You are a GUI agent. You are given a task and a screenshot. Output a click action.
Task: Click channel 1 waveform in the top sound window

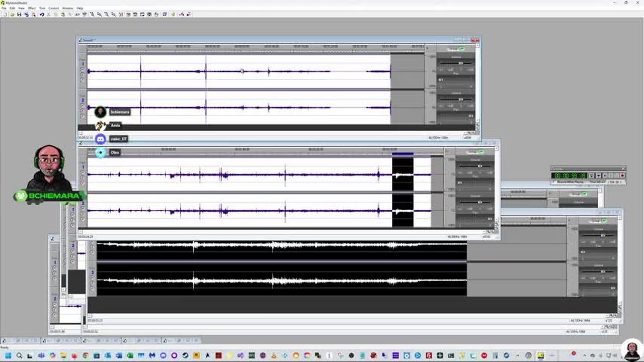(x=239, y=71)
